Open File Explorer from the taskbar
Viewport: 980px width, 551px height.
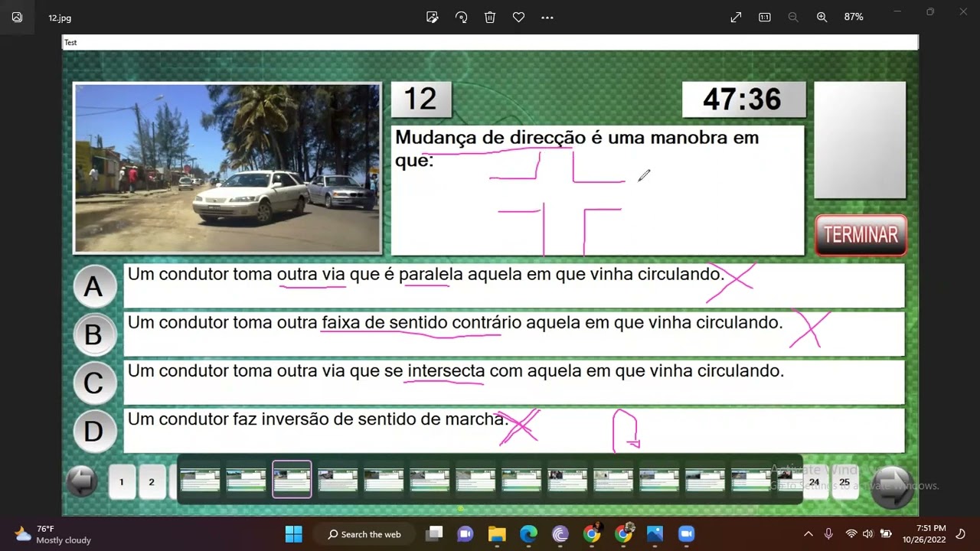tap(497, 534)
